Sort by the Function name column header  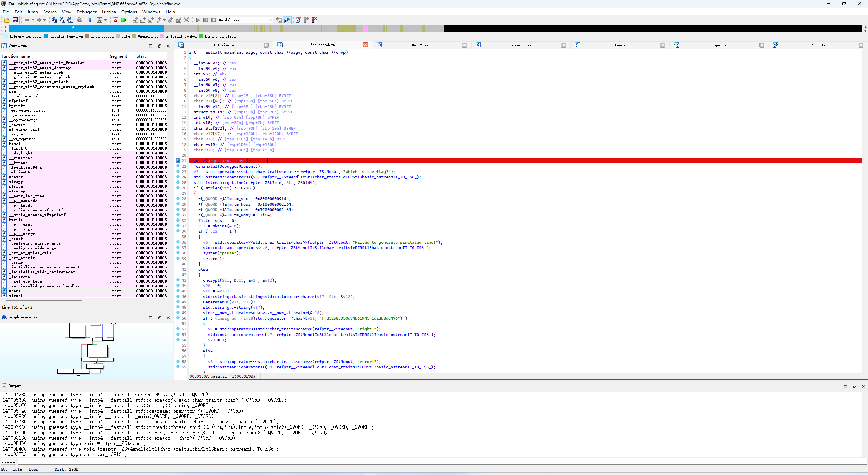pyautogui.click(x=54, y=56)
